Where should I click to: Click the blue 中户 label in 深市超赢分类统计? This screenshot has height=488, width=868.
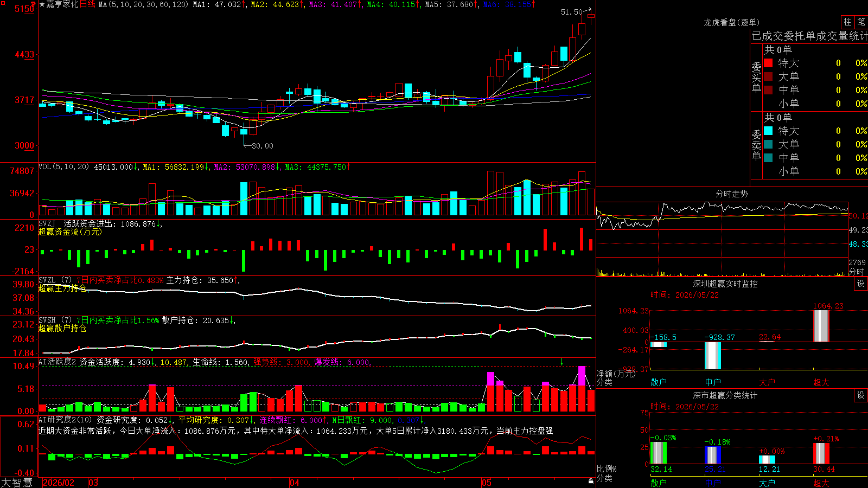tap(713, 483)
